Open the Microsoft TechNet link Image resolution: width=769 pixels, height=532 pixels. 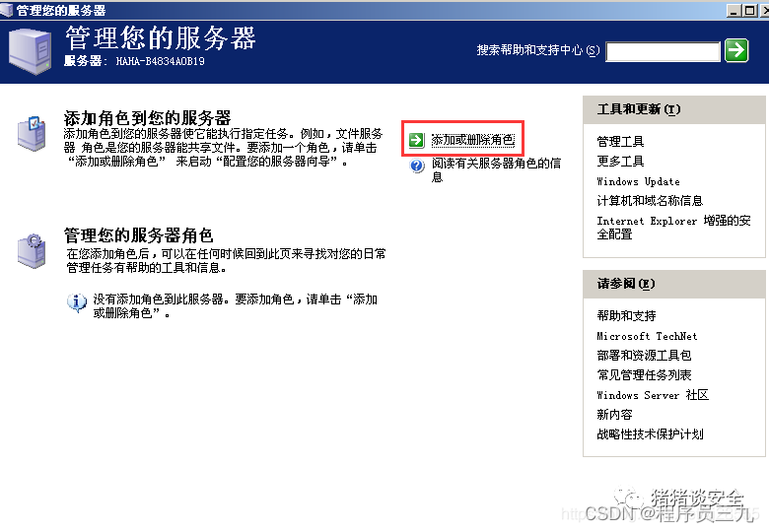(647, 336)
